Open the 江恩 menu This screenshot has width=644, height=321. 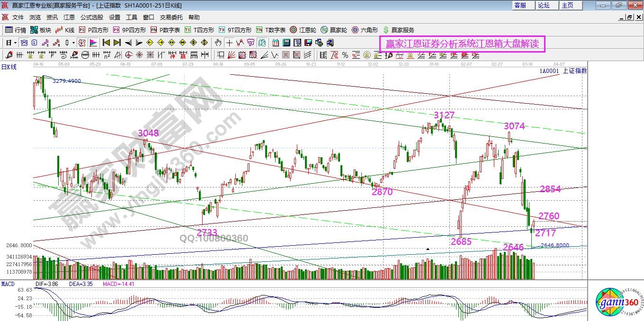click(x=69, y=17)
